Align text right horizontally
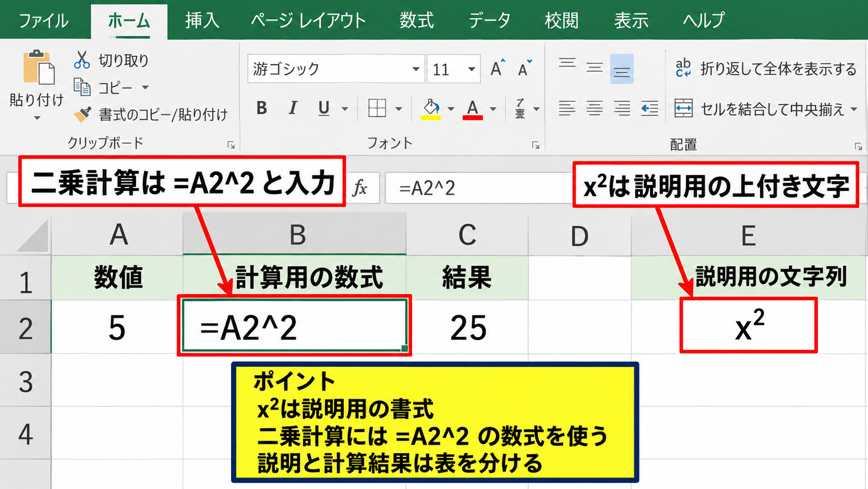Screen dimensions: 868x489 click(622, 108)
